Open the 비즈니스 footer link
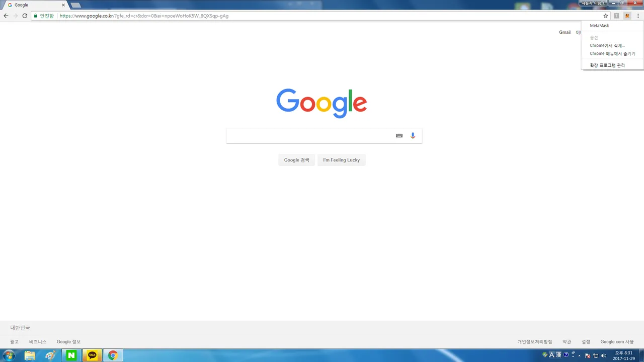 (x=38, y=342)
